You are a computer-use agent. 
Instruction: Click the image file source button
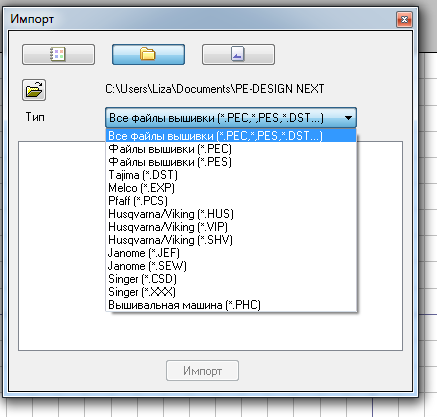pyautogui.click(x=238, y=54)
